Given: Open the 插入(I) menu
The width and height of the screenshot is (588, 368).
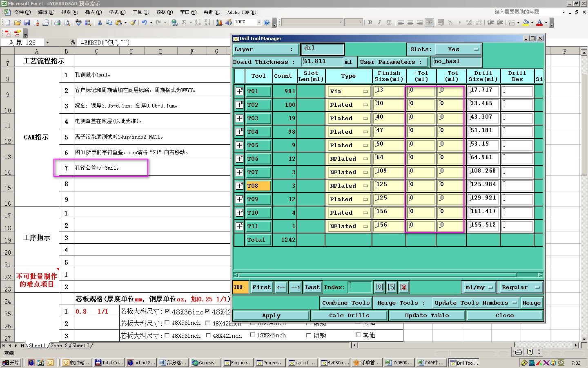Looking at the screenshot, I should 93,12.
